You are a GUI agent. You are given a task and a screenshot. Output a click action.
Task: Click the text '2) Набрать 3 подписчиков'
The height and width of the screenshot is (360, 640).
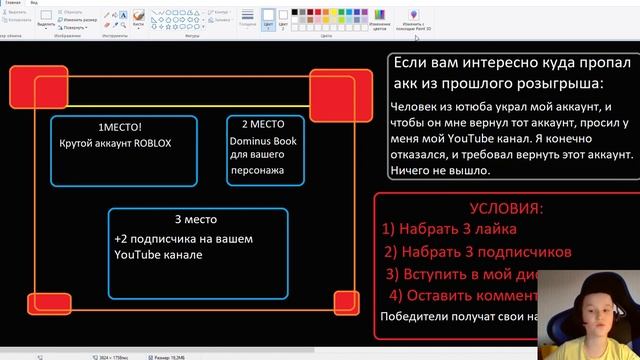pyautogui.click(x=478, y=252)
